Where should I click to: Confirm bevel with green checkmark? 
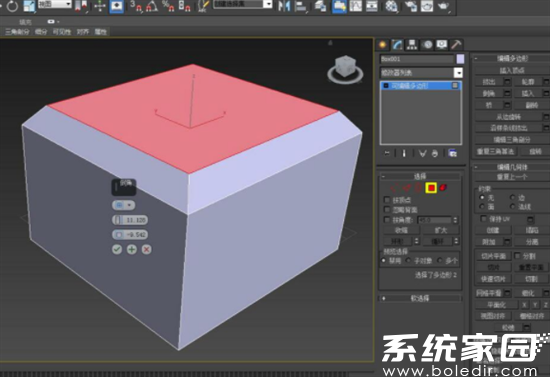pos(117,249)
